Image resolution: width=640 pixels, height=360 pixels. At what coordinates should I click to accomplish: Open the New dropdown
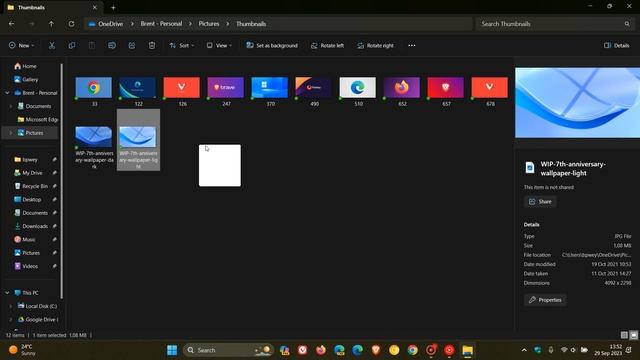(21, 45)
